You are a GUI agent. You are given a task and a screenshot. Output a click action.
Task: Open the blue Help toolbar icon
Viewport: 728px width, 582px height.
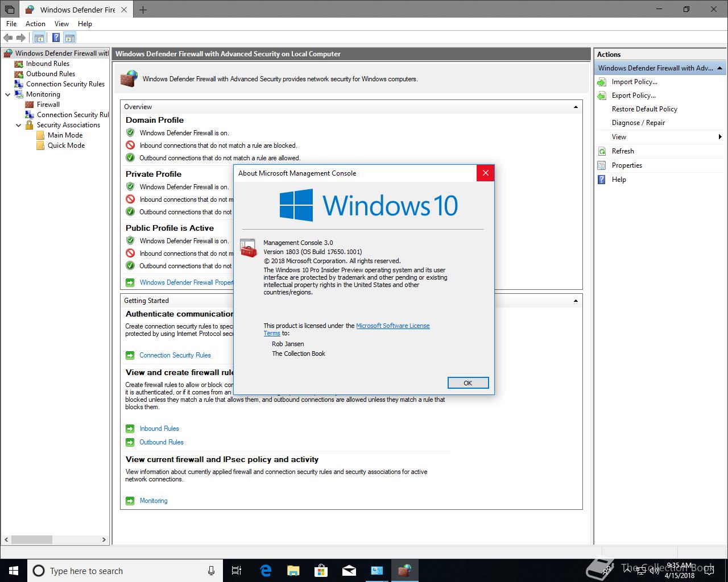click(x=56, y=38)
